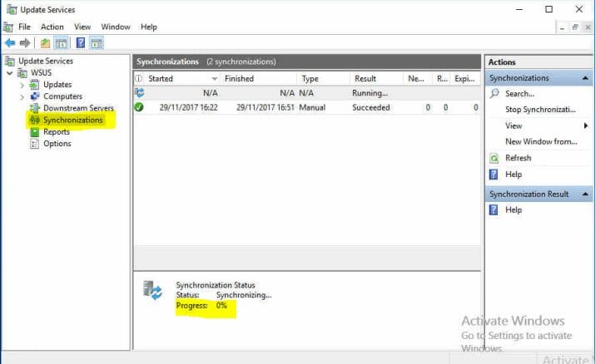Click the Help icon under Synchronization Result
This screenshot has width=595, height=364.
[x=493, y=209]
